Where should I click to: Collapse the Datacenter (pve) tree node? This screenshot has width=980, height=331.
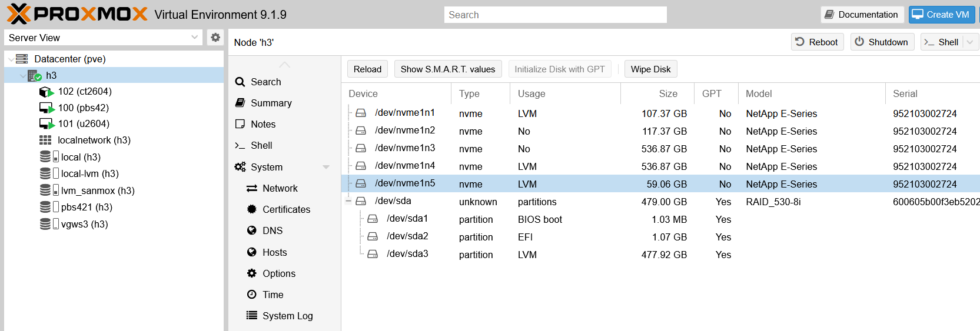(x=11, y=59)
